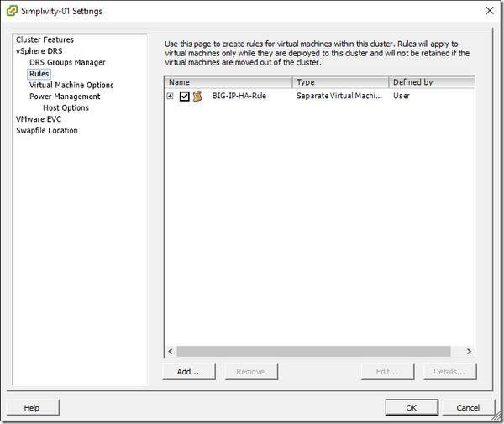Click the Details... button
This screenshot has height=424, width=504.
[x=450, y=371]
